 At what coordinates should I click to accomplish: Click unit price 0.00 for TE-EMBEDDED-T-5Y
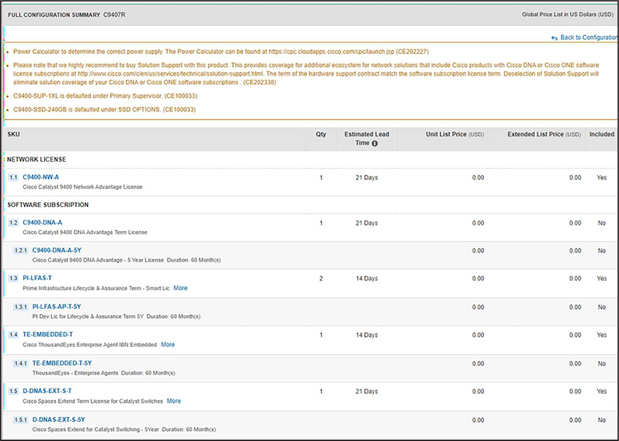click(x=478, y=364)
